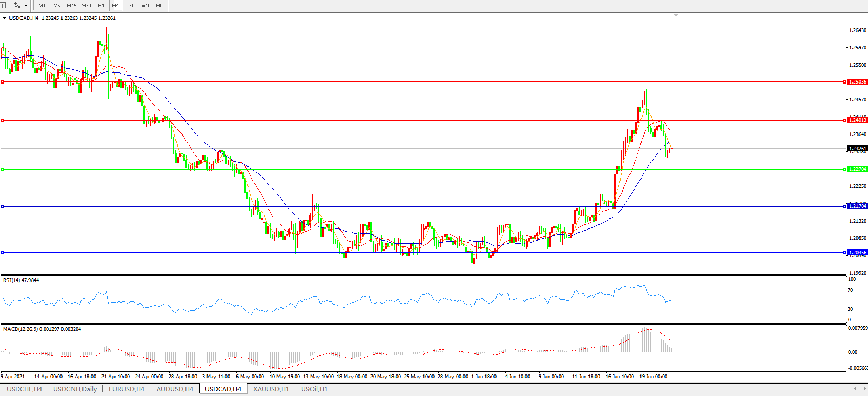Switch to the XAUUSD,H1 chart tab

coord(271,389)
